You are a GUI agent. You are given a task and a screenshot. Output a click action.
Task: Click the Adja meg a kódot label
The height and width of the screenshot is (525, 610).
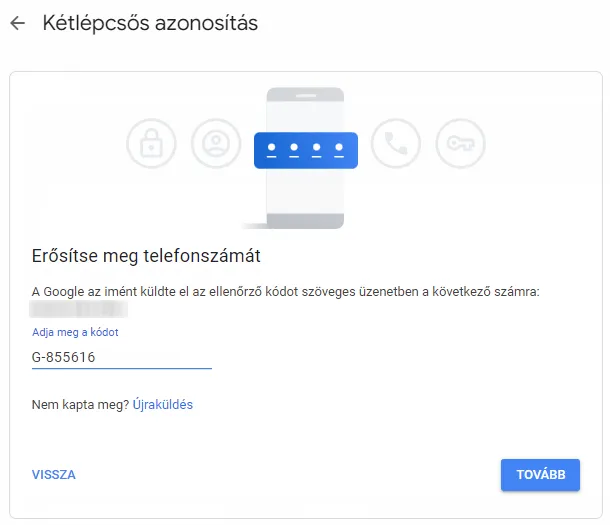tap(75, 332)
